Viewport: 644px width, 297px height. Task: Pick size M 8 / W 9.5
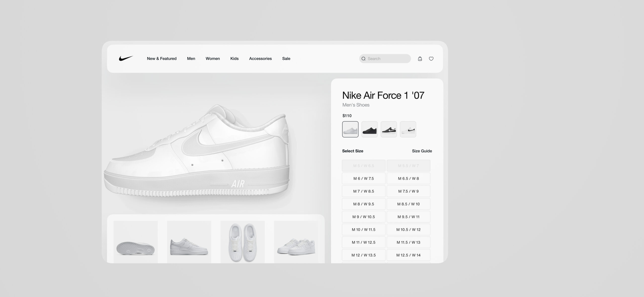[x=364, y=204]
